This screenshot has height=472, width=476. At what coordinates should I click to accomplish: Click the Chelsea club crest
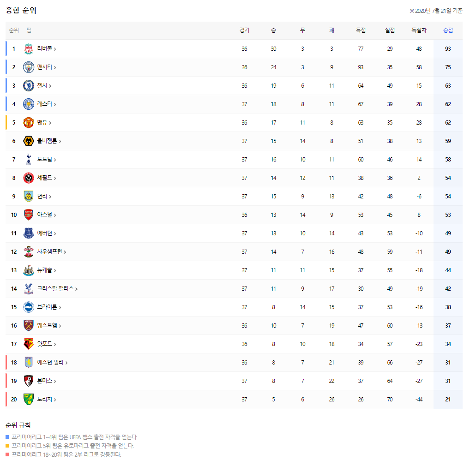28,85
